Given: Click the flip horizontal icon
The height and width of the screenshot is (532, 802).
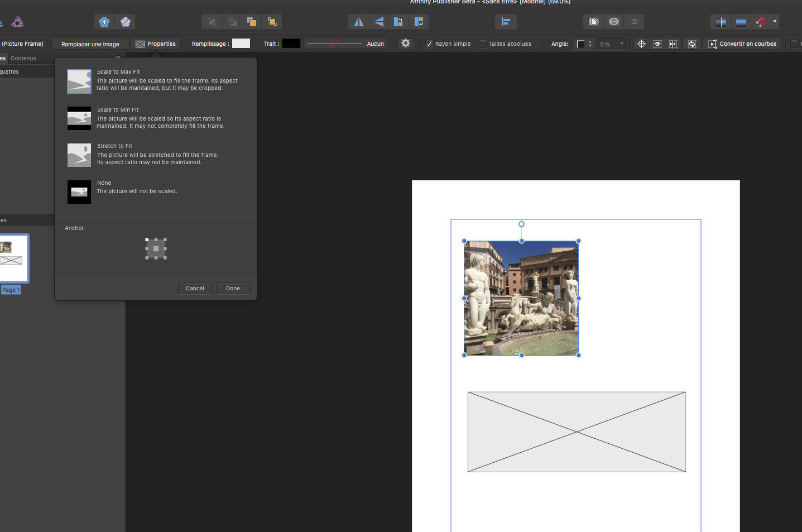Looking at the screenshot, I should click(359, 22).
